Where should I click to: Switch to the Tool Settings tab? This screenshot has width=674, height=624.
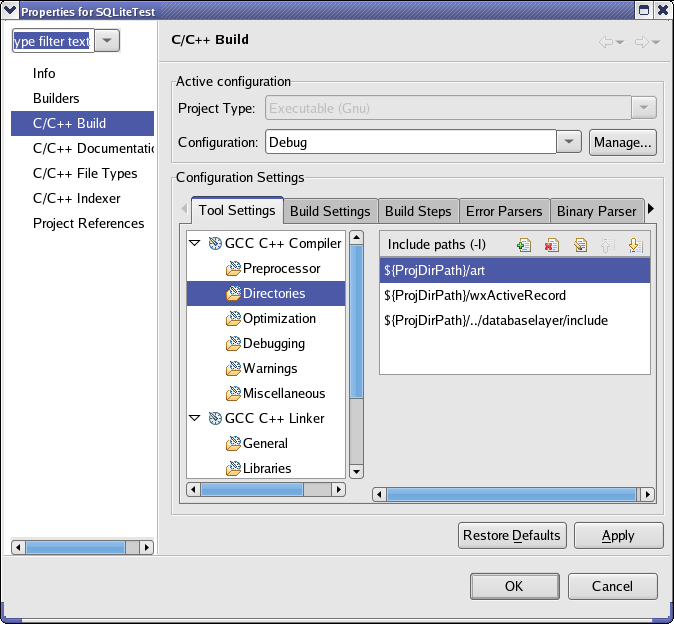coord(237,211)
